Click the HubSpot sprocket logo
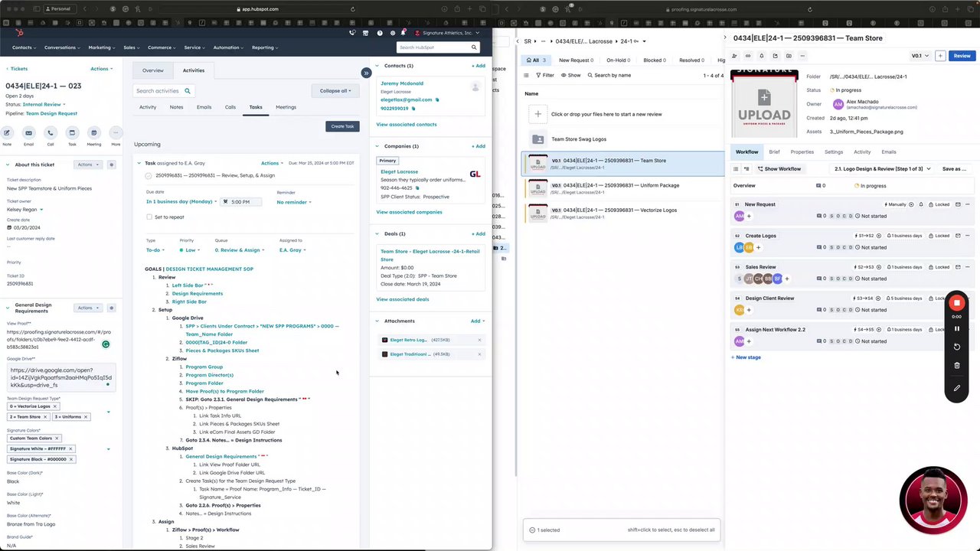The image size is (980, 551). coord(20,33)
